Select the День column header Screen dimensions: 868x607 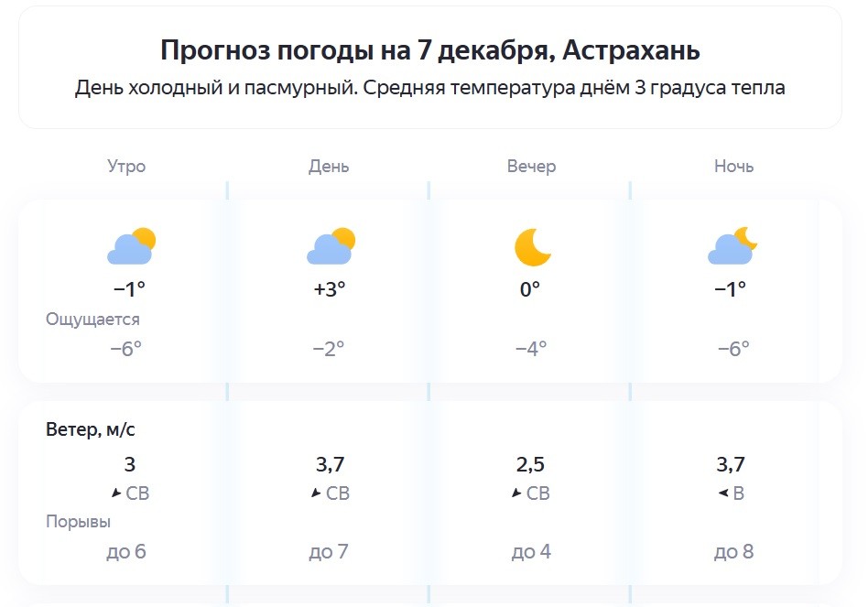(329, 167)
